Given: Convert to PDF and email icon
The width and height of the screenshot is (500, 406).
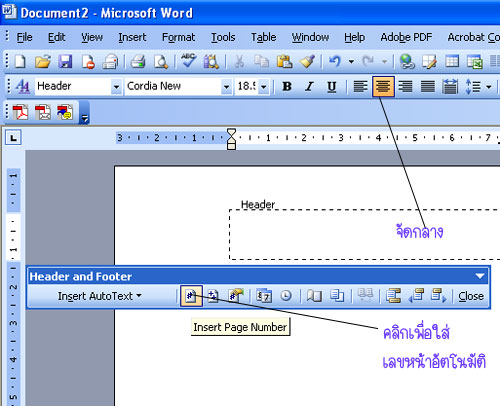Looking at the screenshot, I should coord(43,112).
